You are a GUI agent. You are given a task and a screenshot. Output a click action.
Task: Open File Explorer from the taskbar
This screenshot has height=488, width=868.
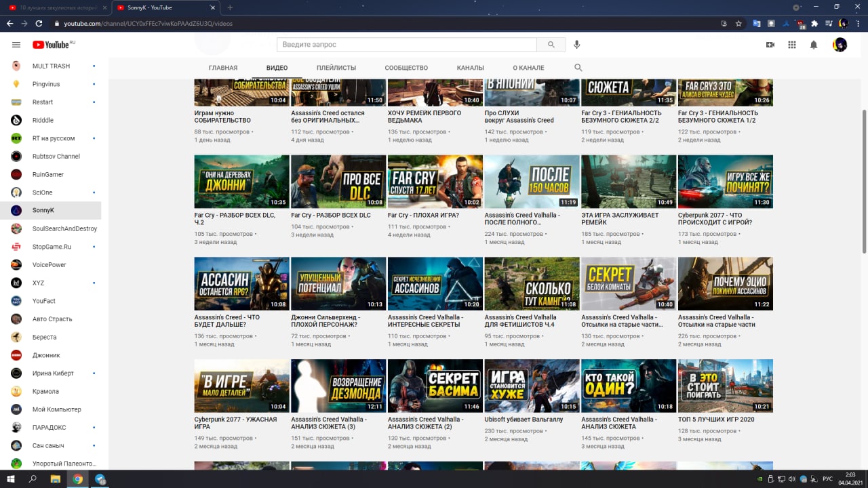pyautogui.click(x=56, y=479)
